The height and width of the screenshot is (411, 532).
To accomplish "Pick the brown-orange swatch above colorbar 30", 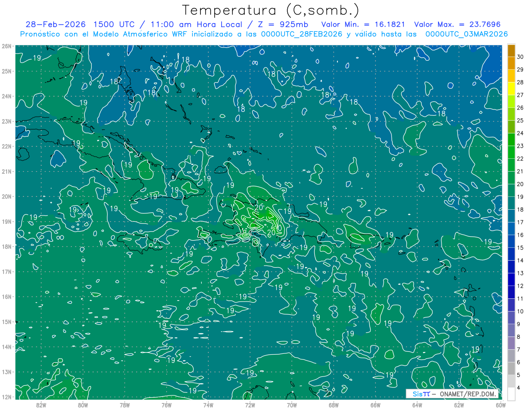I will coord(511,51).
